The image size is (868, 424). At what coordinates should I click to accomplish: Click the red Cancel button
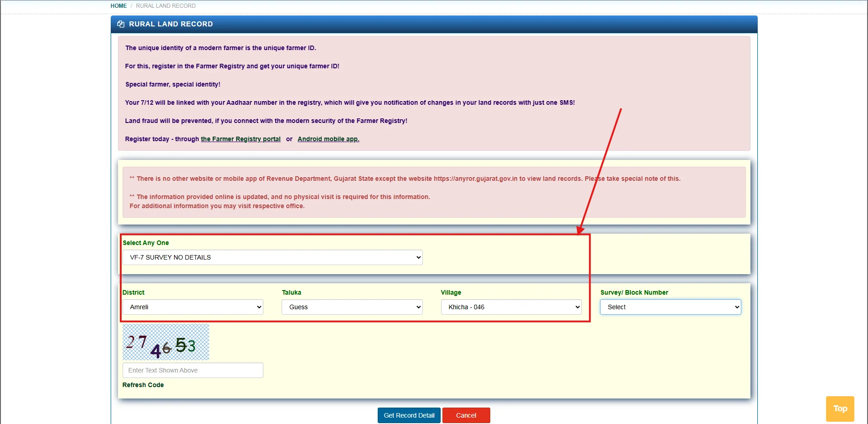click(x=466, y=415)
